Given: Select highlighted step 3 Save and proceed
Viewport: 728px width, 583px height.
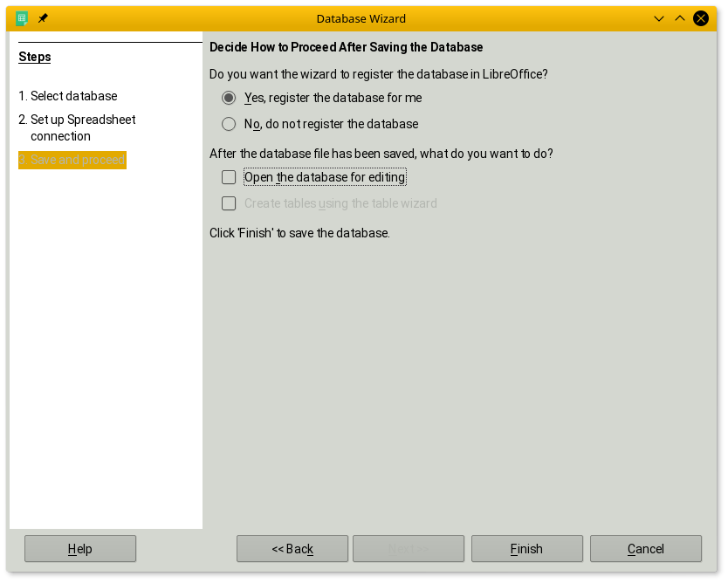Looking at the screenshot, I should (73, 160).
